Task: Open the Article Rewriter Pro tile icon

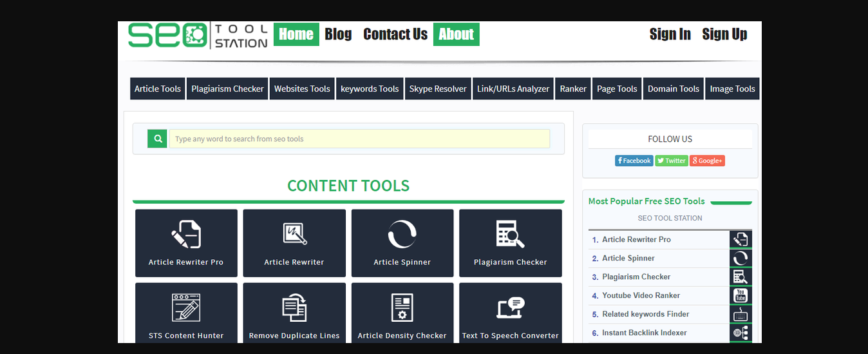Action: pos(186,234)
